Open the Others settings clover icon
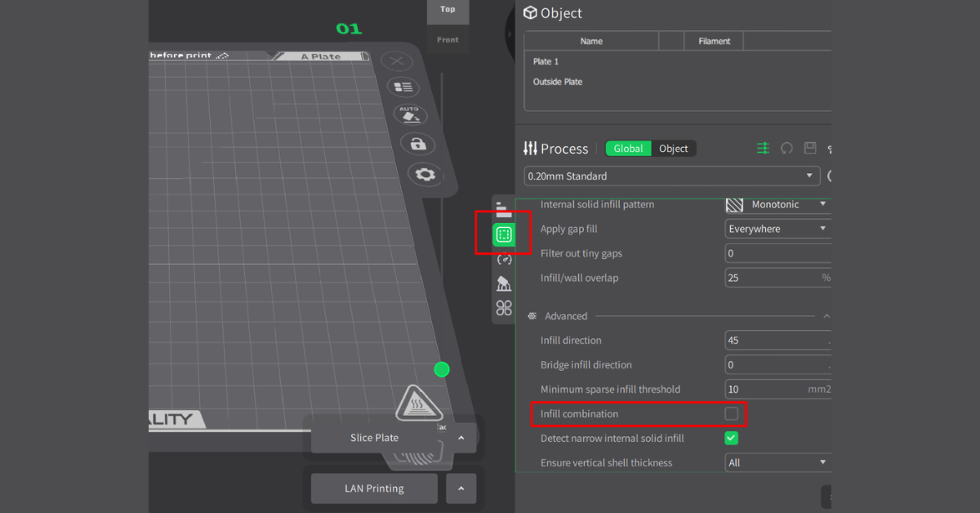The width and height of the screenshot is (980, 513). [x=504, y=308]
